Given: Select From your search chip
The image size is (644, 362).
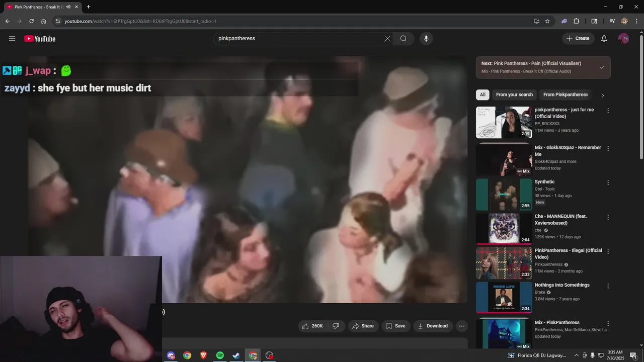Looking at the screenshot, I should pyautogui.click(x=514, y=95).
